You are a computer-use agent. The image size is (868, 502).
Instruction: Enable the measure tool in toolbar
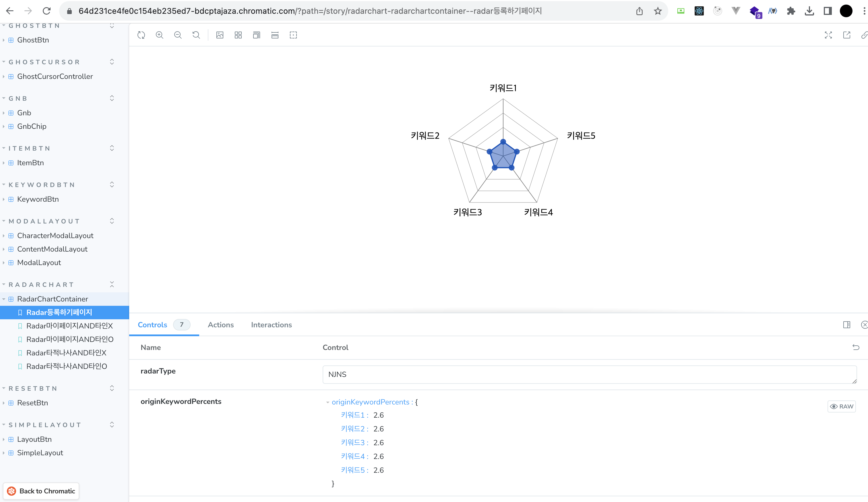click(275, 35)
